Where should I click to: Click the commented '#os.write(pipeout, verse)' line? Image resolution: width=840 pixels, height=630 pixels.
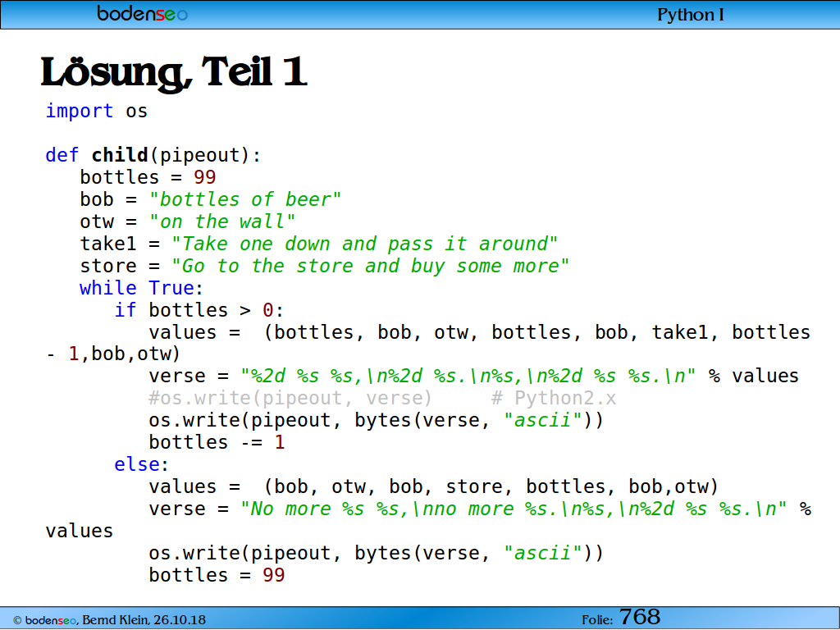click(x=290, y=398)
